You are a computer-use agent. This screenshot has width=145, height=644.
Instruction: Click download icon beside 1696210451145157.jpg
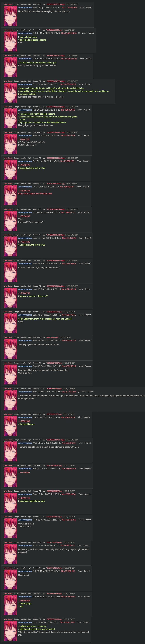pyautogui.click(x=44, y=184)
